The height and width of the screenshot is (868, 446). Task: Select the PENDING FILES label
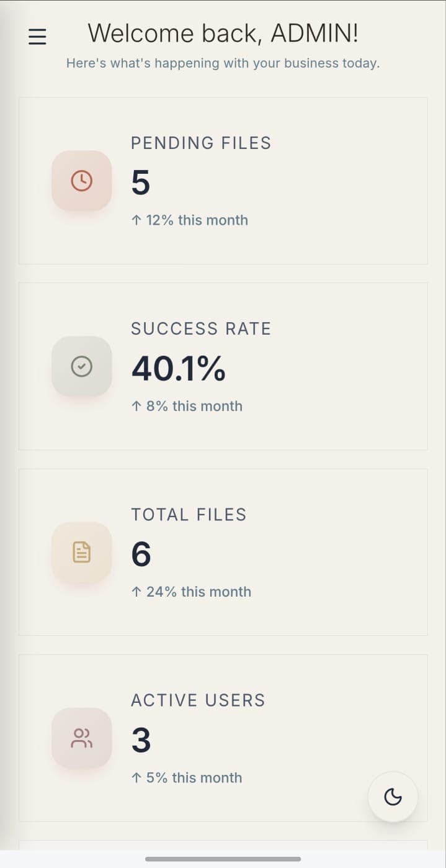tap(201, 143)
